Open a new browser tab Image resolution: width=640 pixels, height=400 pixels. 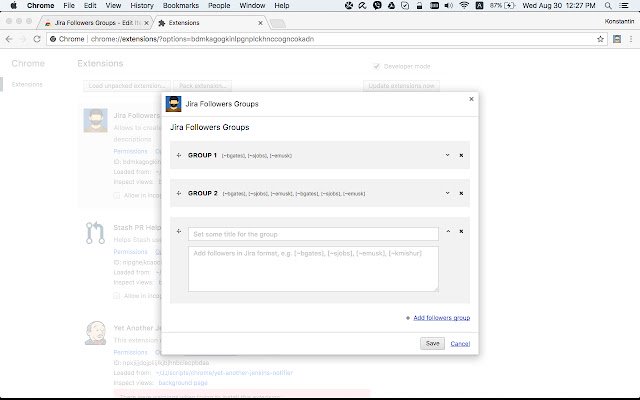pyautogui.click(x=278, y=24)
